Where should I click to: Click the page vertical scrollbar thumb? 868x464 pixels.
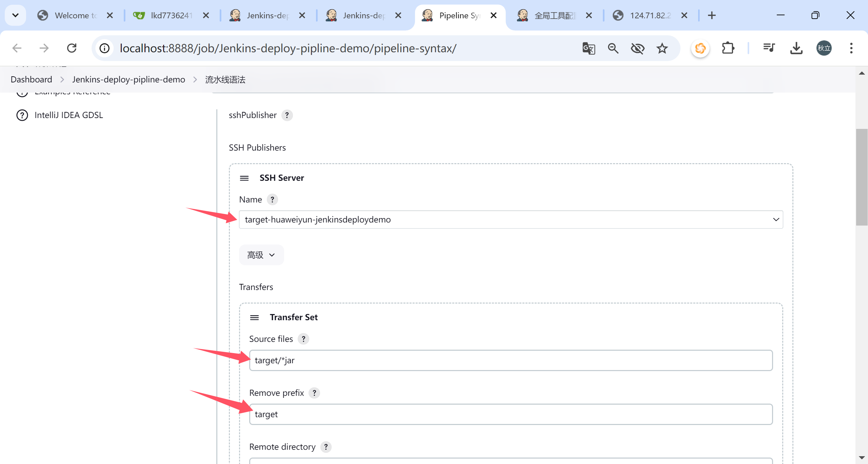coord(861,177)
